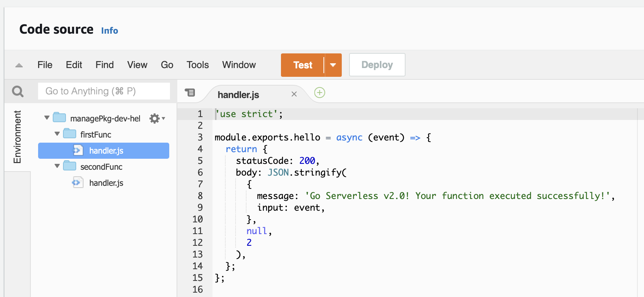Focus the Go to Anything search field
The width and height of the screenshot is (644, 297).
(x=104, y=91)
